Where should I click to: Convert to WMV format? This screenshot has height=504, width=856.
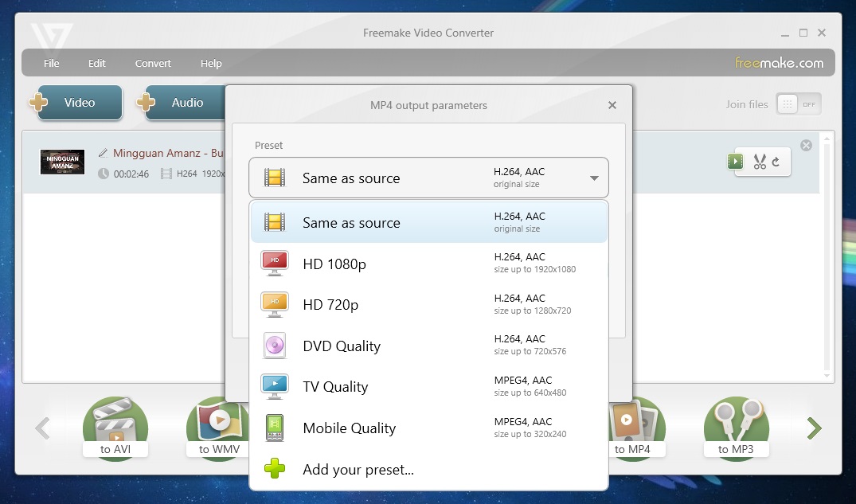(218, 428)
